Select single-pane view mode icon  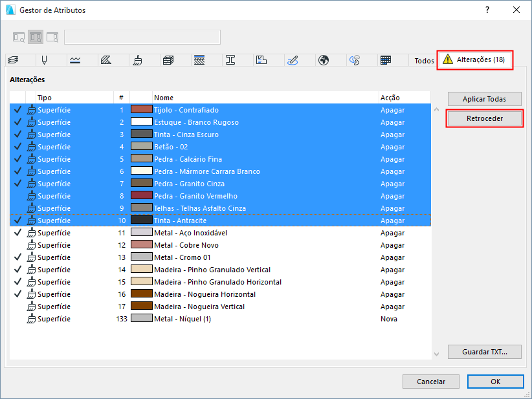pyautogui.click(x=19, y=37)
